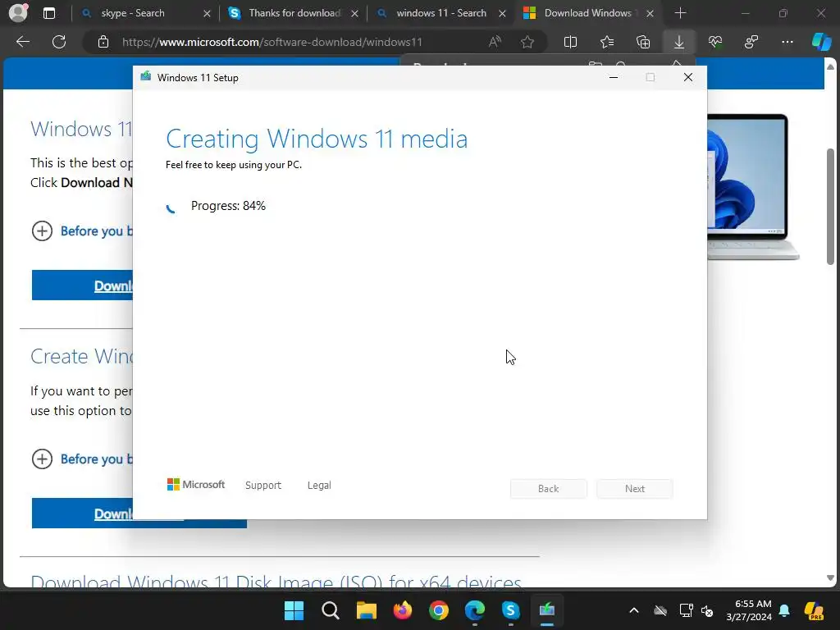Expand the first Before you begin section
The height and width of the screenshot is (630, 840).
[83, 231]
